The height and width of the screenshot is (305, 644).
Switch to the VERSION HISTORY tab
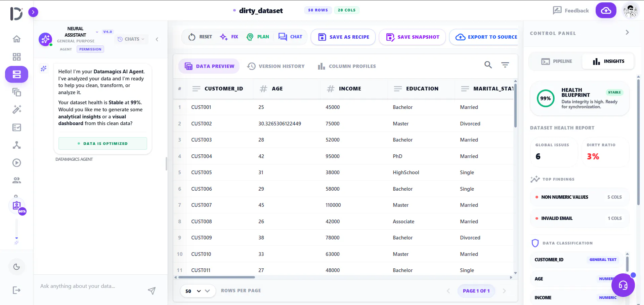(x=276, y=66)
